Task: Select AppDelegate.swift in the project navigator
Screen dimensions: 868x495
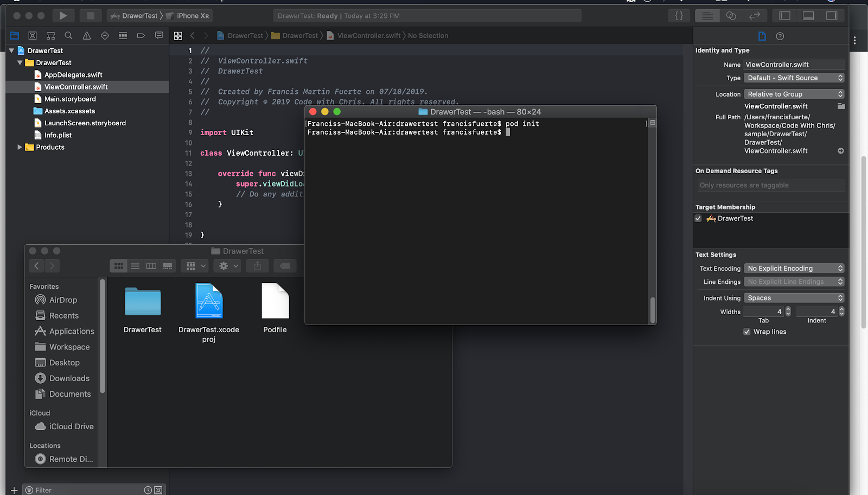Action: click(x=73, y=75)
